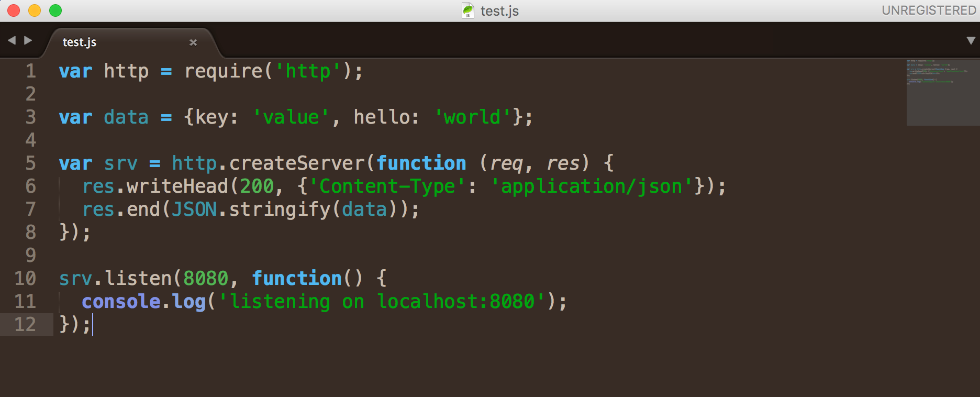980x397 pixels.
Task: Select the test.js tab
Action: (131, 42)
